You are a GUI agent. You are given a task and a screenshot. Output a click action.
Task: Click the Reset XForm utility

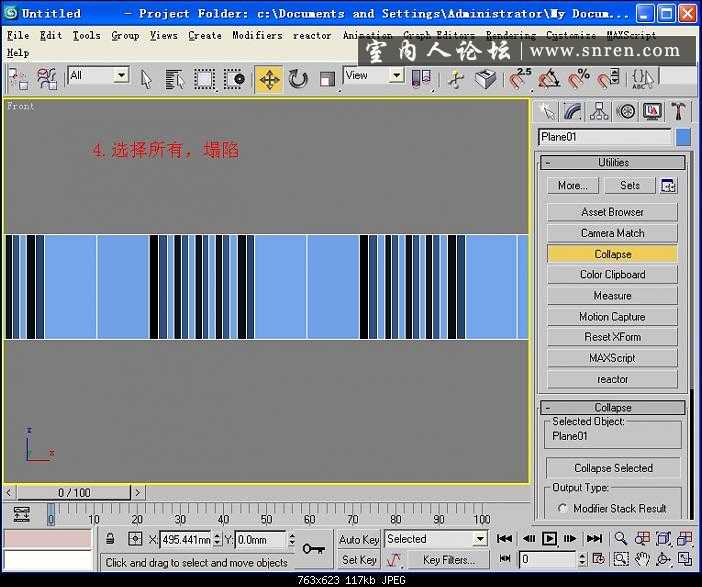click(x=612, y=337)
